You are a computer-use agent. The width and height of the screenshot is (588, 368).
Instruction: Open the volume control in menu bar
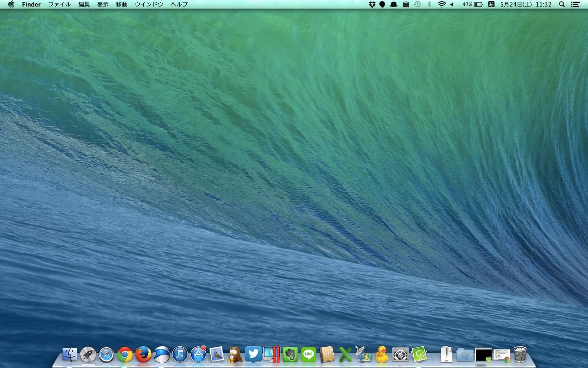452,4
